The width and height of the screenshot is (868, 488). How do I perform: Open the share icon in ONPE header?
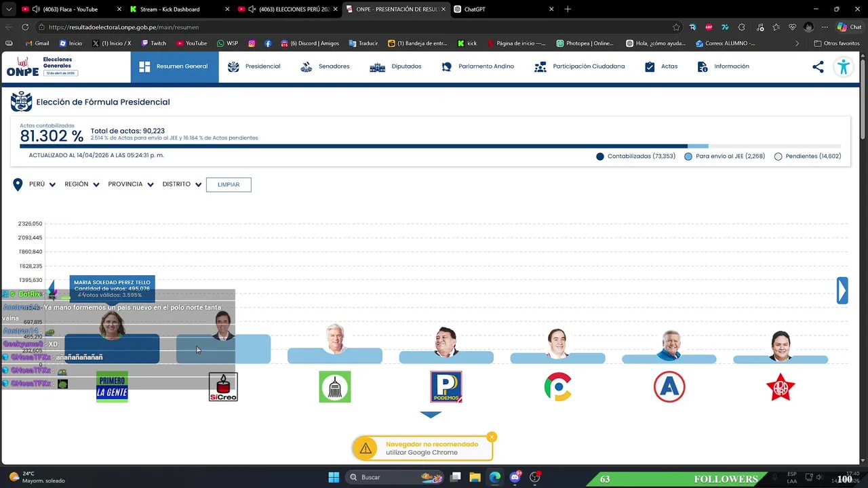pos(818,66)
